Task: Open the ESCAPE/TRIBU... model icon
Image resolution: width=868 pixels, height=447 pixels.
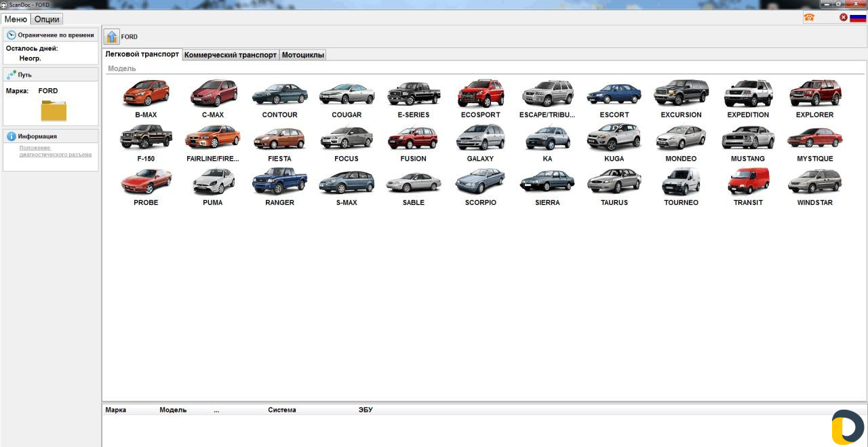Action: tap(547, 94)
